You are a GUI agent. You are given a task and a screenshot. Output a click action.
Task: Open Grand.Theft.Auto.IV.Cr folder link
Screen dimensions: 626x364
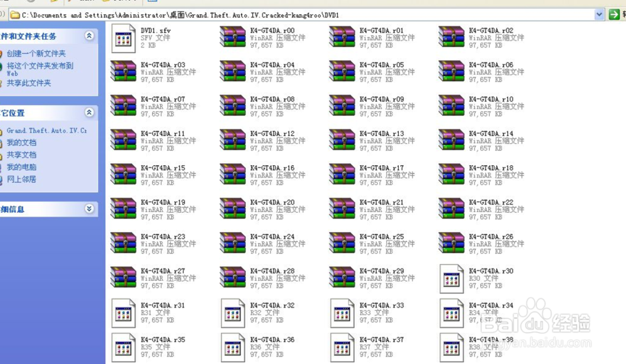click(47, 130)
